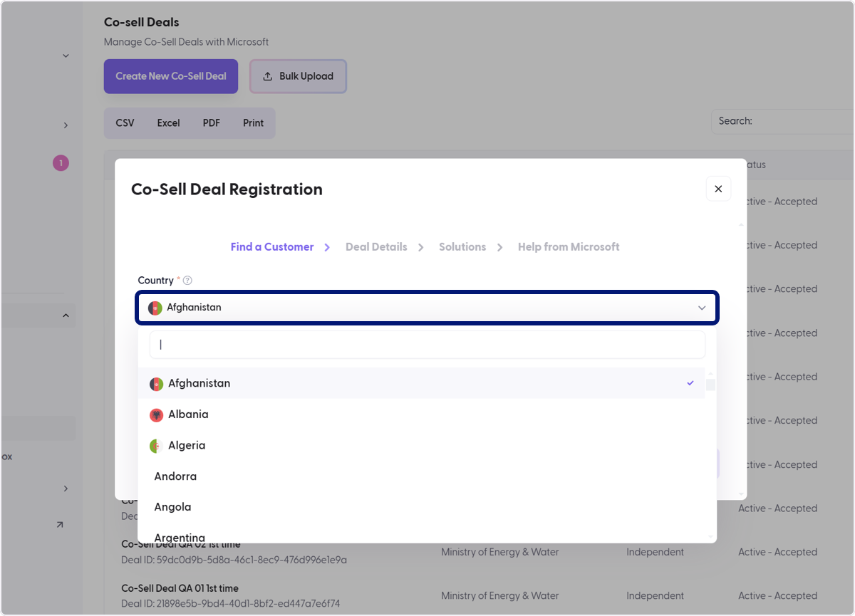Close the Co-Sell Deal Registration dialog
The image size is (855, 616).
[718, 189]
